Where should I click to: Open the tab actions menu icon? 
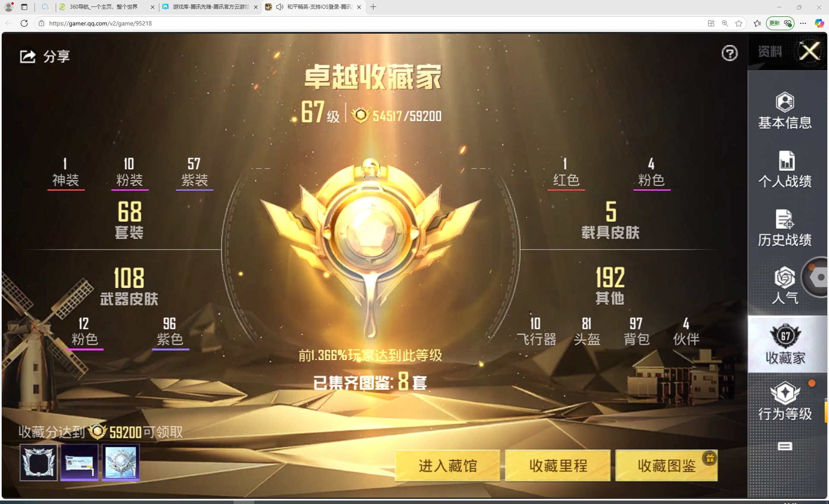(x=24, y=7)
